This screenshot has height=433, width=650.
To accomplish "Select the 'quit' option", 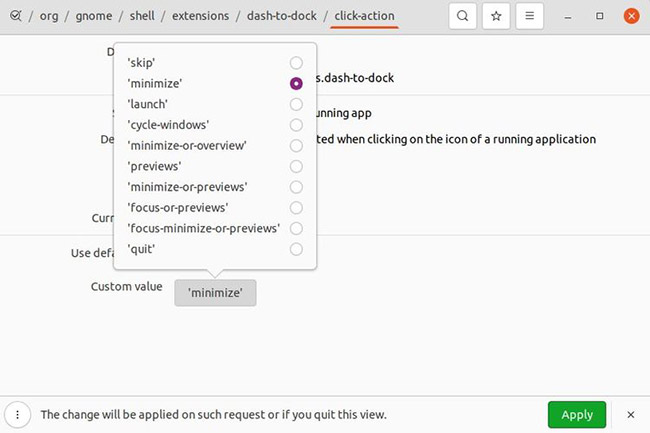I will tap(296, 249).
